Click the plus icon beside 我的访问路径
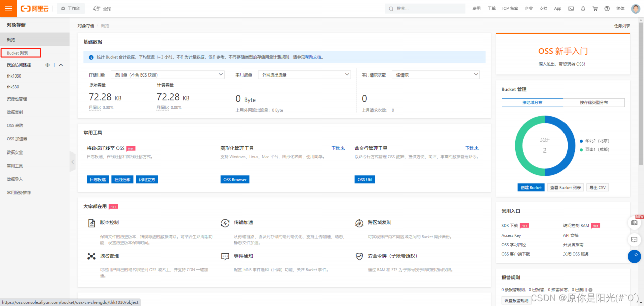 55,65
